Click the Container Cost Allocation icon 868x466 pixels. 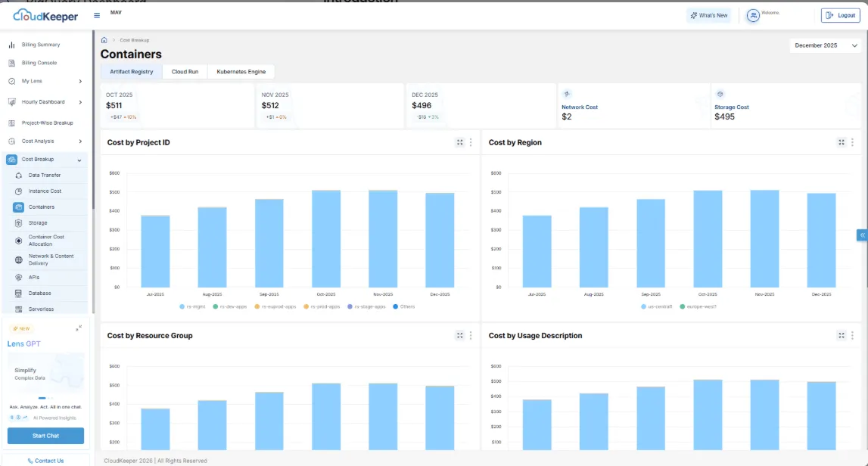[x=18, y=241]
